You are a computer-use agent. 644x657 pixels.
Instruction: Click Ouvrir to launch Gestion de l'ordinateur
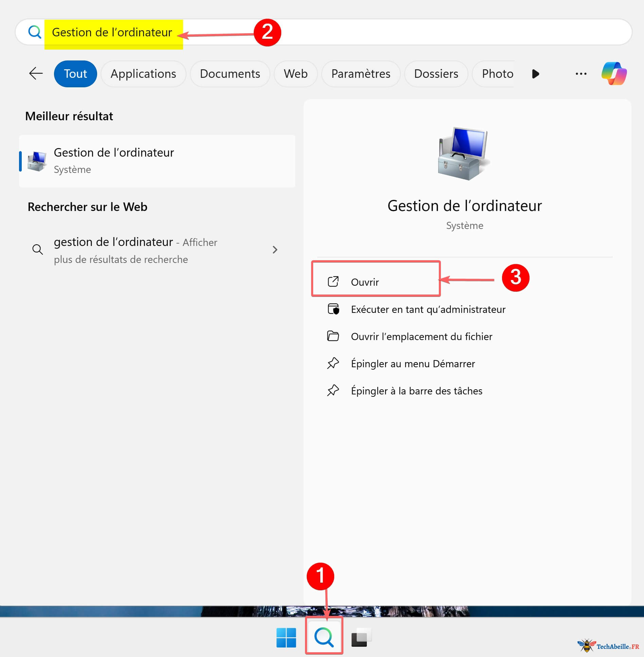tap(365, 282)
